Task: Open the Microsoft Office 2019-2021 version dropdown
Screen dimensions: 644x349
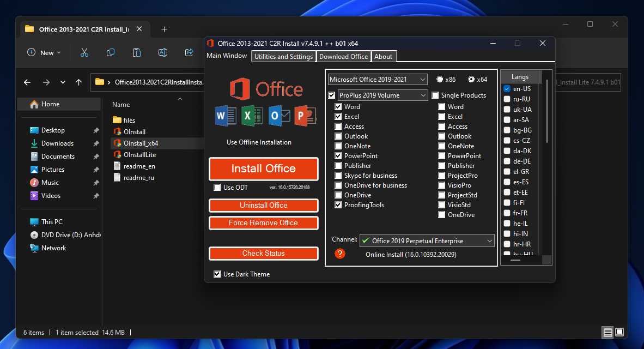Action: (378, 79)
